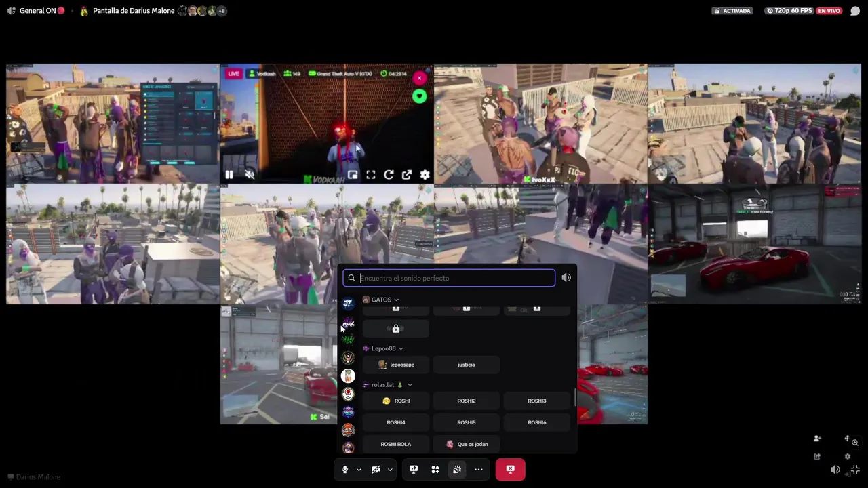Play the ROSHI sound with emoji
This screenshot has width=868, height=488.
tap(396, 401)
